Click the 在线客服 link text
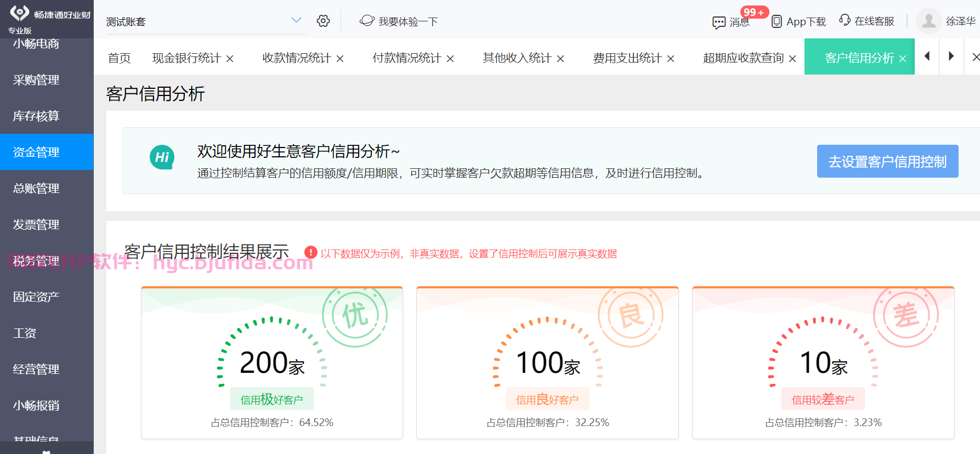 click(874, 21)
